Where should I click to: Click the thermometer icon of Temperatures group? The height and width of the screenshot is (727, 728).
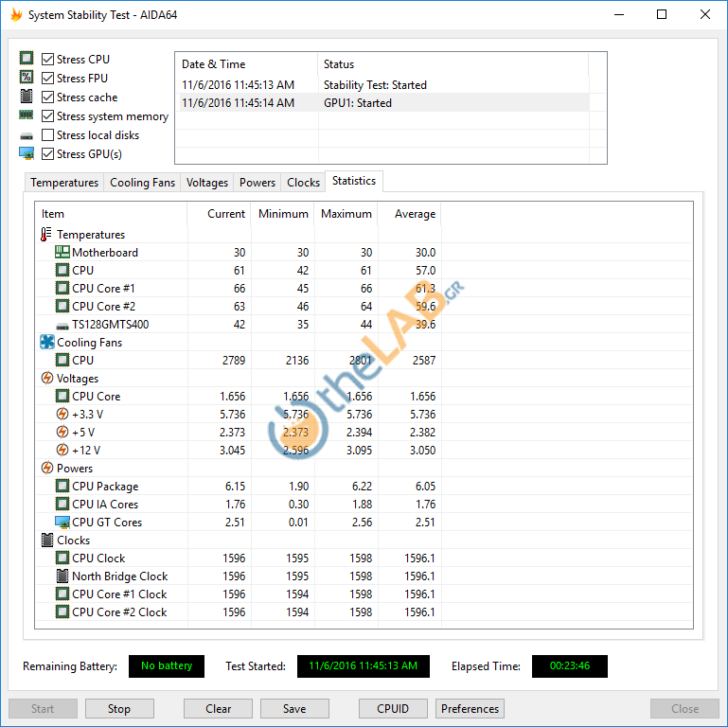(x=46, y=234)
